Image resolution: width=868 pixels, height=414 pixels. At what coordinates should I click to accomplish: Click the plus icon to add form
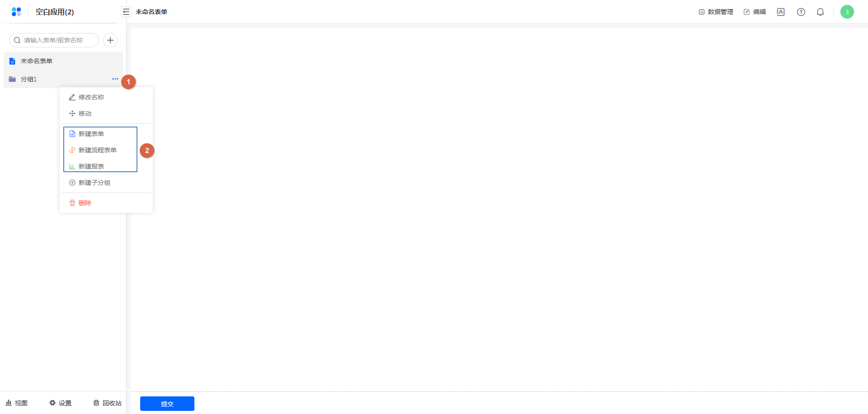pyautogui.click(x=110, y=40)
